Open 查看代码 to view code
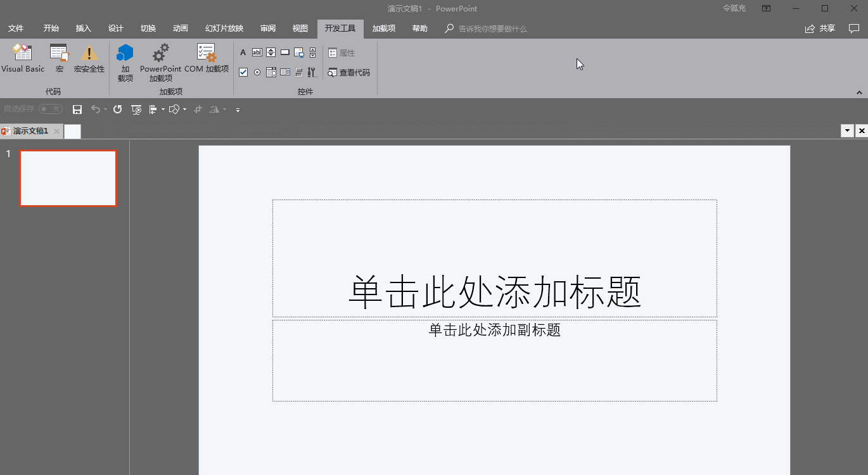 (348, 72)
